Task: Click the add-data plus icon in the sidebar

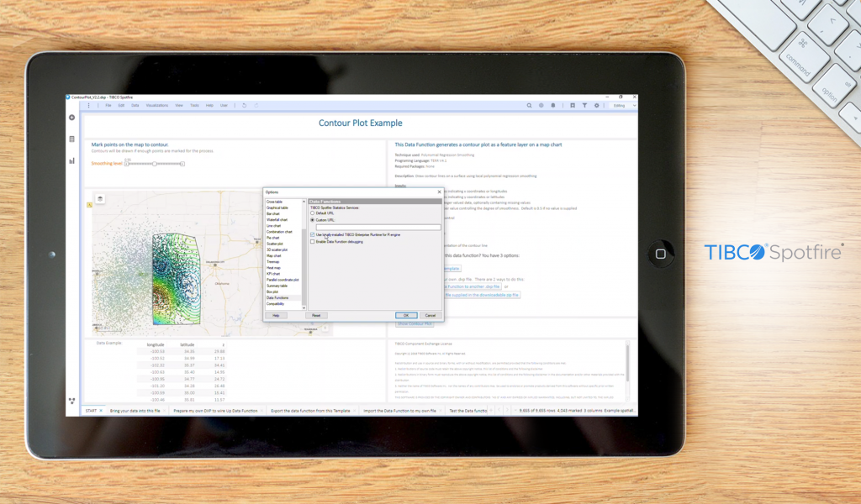Action: pos(71,118)
